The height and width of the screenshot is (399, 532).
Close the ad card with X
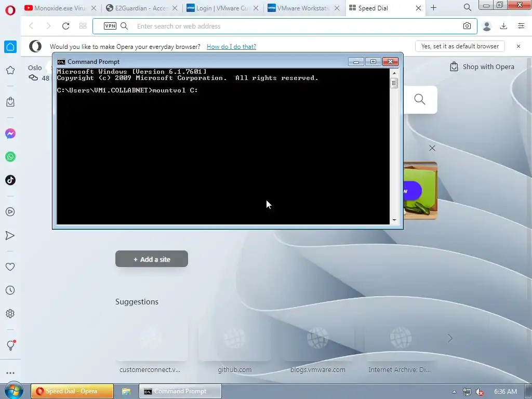click(432, 148)
